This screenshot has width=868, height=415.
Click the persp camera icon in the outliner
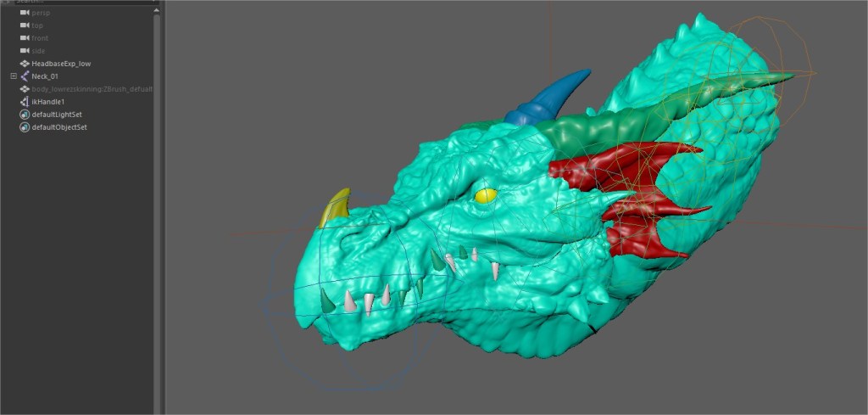pyautogui.click(x=25, y=13)
